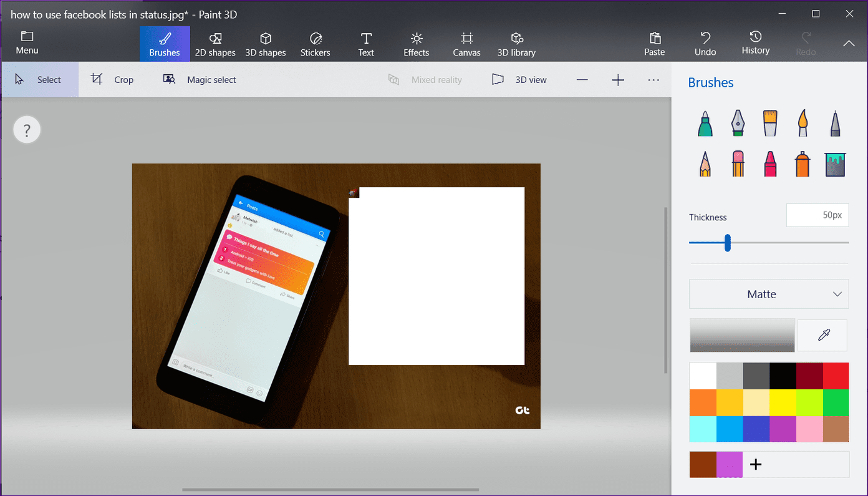Open the Effects tab

417,44
